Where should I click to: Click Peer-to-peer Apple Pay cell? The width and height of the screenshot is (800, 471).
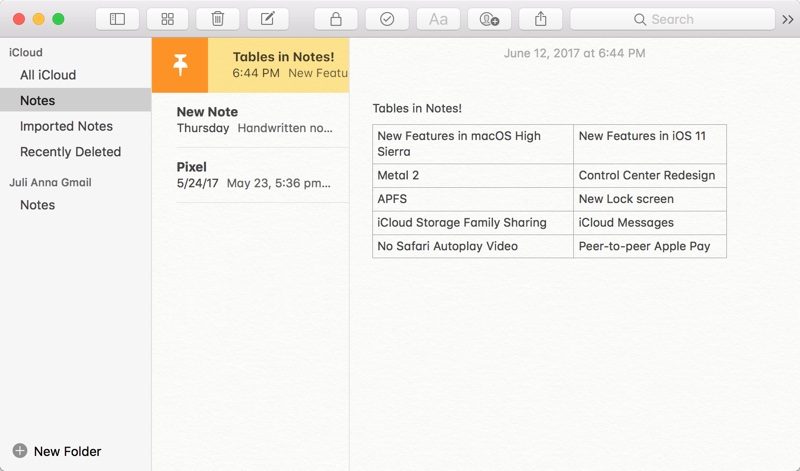(x=650, y=246)
